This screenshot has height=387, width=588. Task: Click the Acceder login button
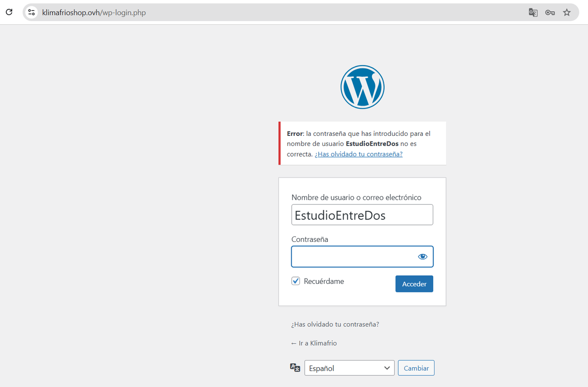click(414, 284)
